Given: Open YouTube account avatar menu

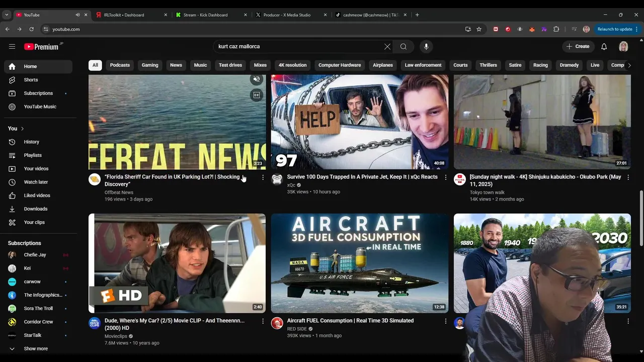Looking at the screenshot, I should pos(623,46).
